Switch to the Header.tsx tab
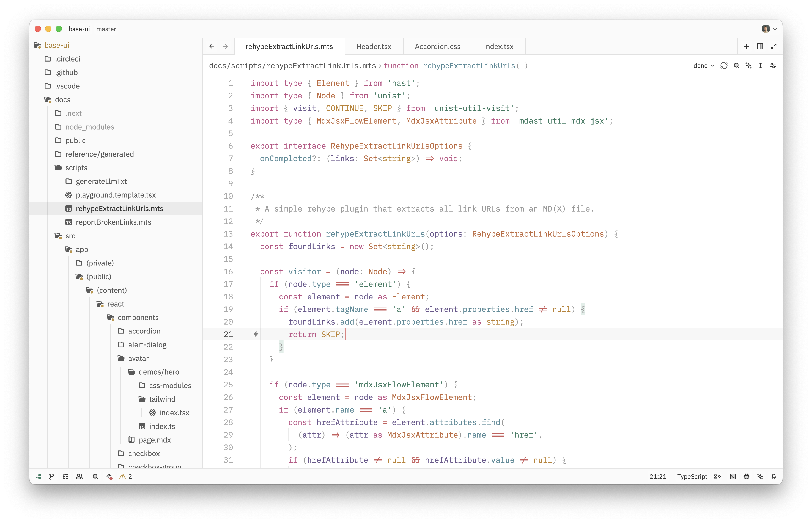Viewport: 812px width, 523px height. coord(373,47)
